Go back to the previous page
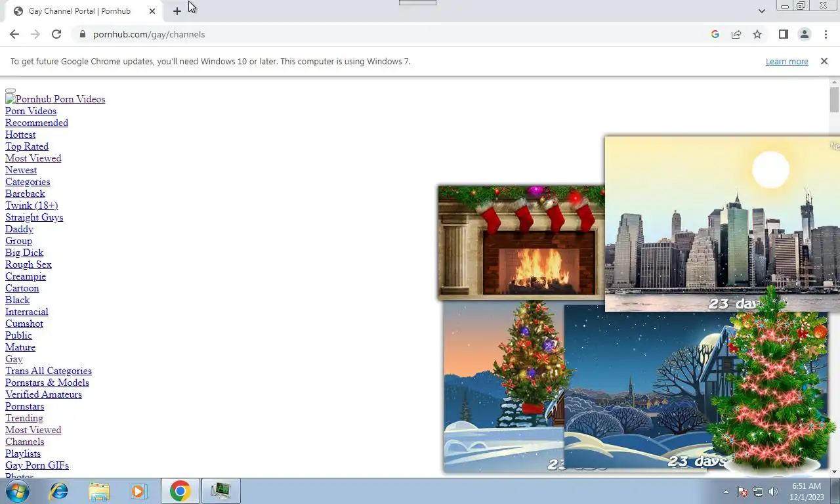 (14, 34)
